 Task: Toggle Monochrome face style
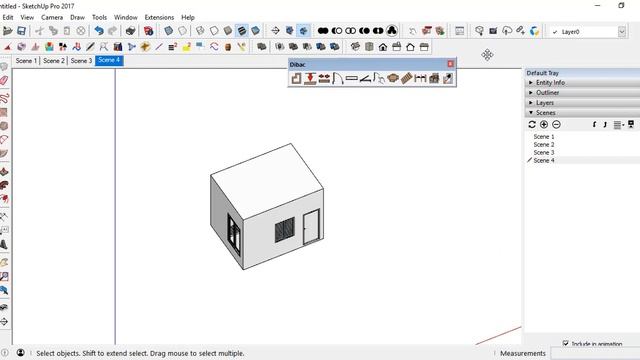coord(256,31)
